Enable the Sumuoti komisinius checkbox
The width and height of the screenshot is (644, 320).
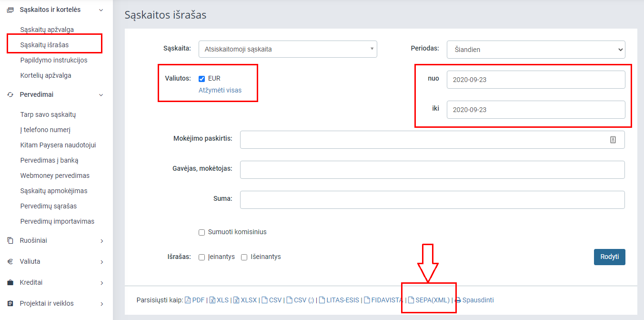[x=201, y=232]
